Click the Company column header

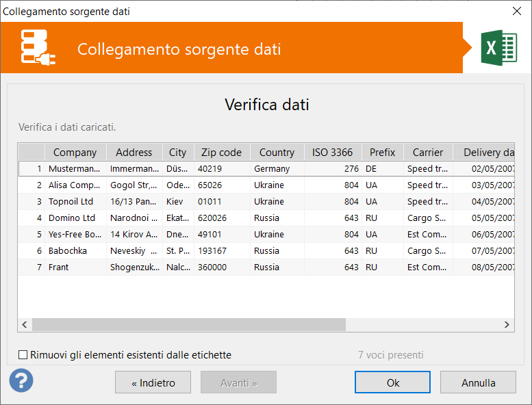pyautogui.click(x=75, y=152)
